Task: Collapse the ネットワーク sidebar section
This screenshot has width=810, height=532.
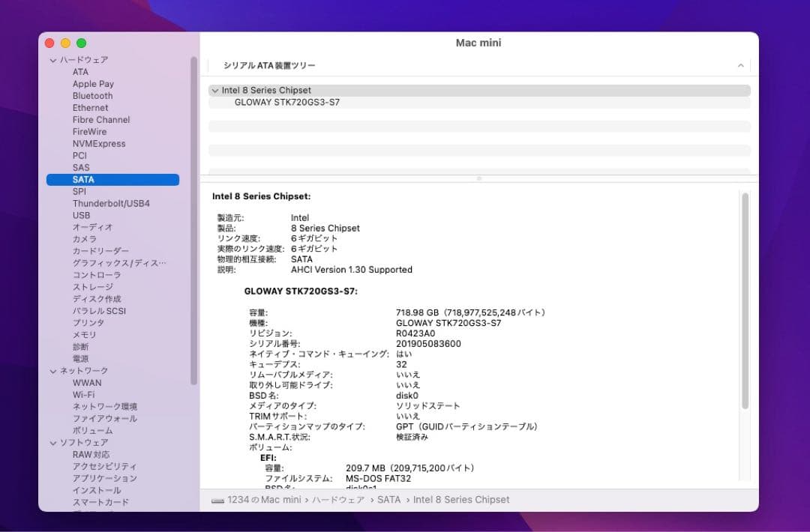Action: coord(52,371)
